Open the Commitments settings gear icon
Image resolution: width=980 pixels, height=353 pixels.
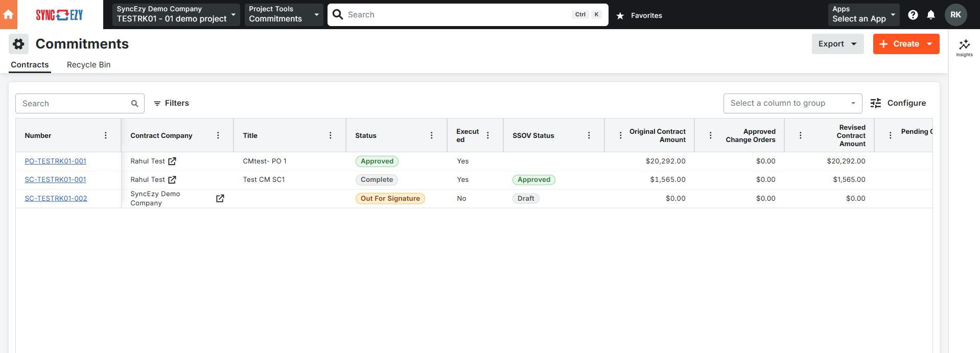click(x=19, y=44)
